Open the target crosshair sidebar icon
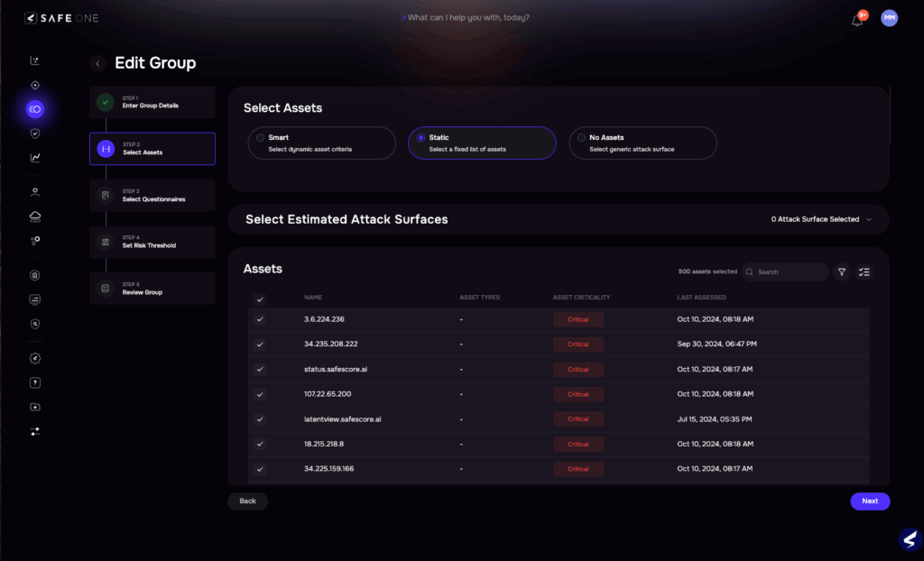The image size is (924, 561). pos(35,86)
